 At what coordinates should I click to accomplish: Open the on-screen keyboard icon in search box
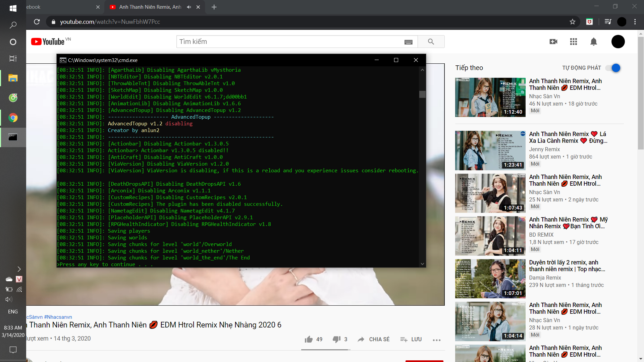click(408, 42)
